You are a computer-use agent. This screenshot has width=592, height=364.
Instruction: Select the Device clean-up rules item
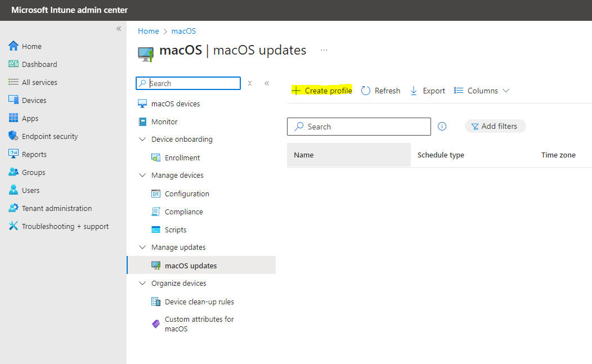click(199, 302)
